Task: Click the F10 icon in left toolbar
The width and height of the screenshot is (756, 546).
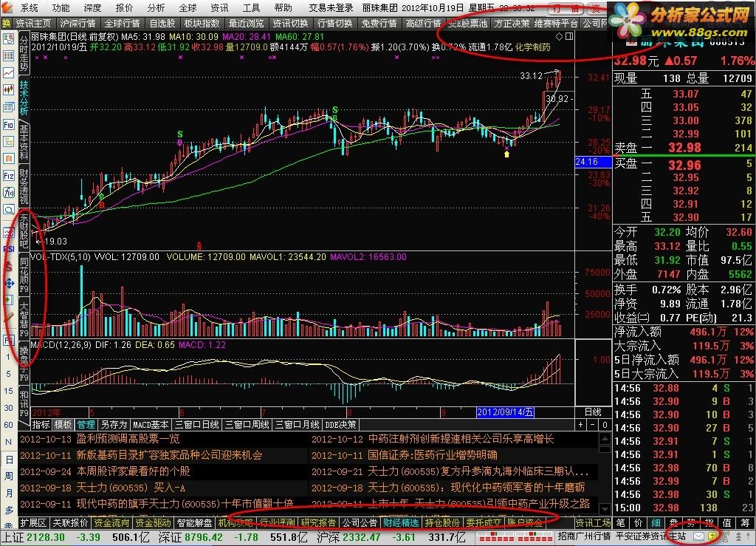Action: coord(8,125)
